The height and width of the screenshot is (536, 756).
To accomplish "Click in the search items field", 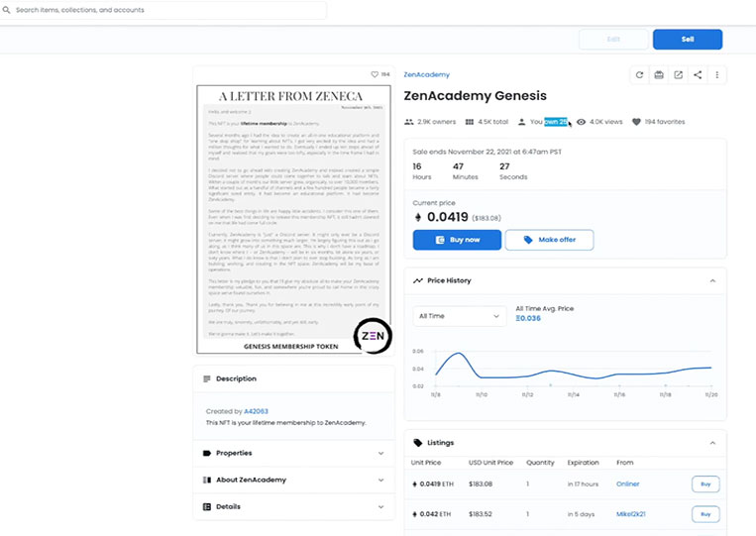I will [162, 10].
